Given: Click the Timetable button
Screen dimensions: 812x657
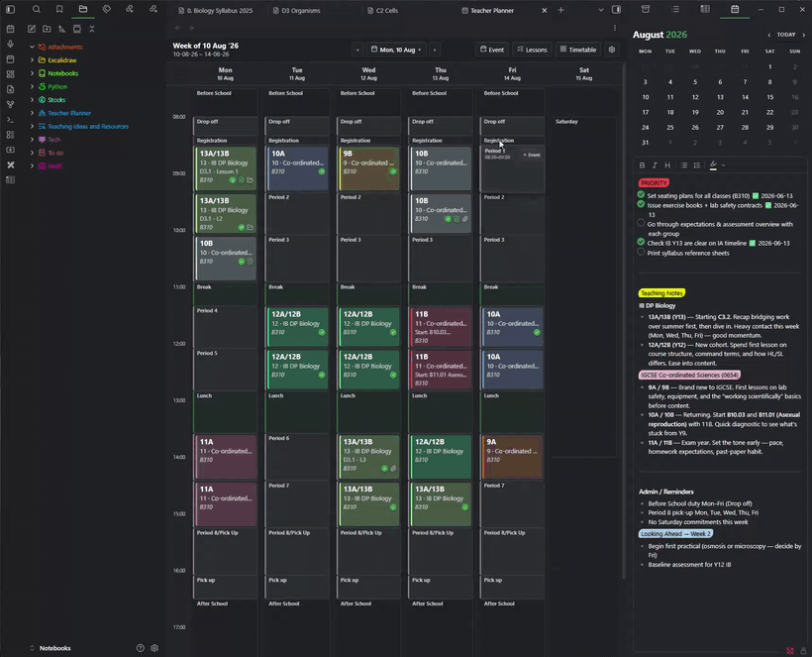Looking at the screenshot, I should [x=578, y=50].
